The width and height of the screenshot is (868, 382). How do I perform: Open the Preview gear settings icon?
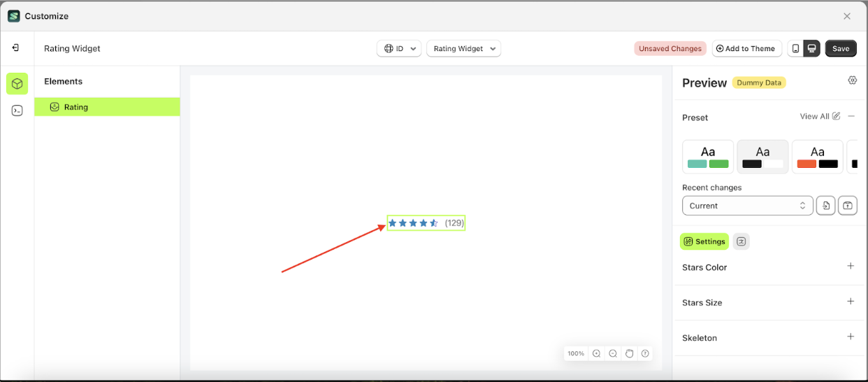coord(852,80)
